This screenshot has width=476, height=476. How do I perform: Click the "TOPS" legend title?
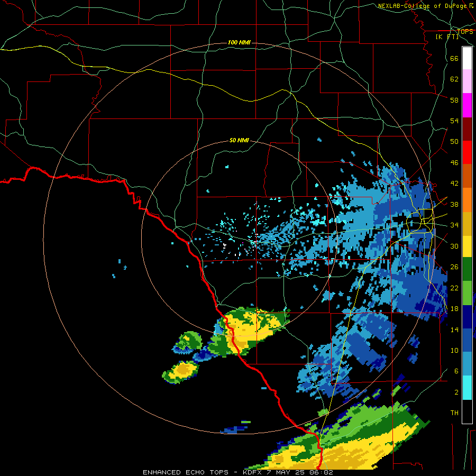(465, 32)
